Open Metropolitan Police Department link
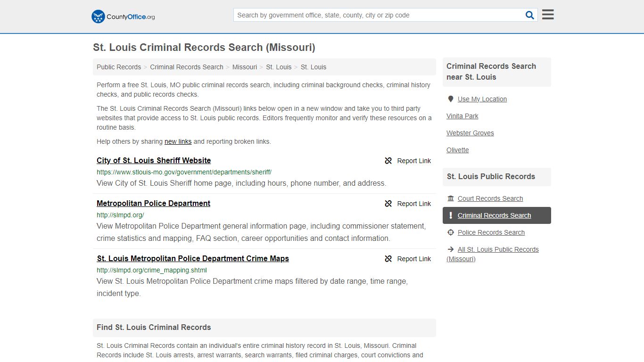644x362 pixels. pyautogui.click(x=154, y=203)
